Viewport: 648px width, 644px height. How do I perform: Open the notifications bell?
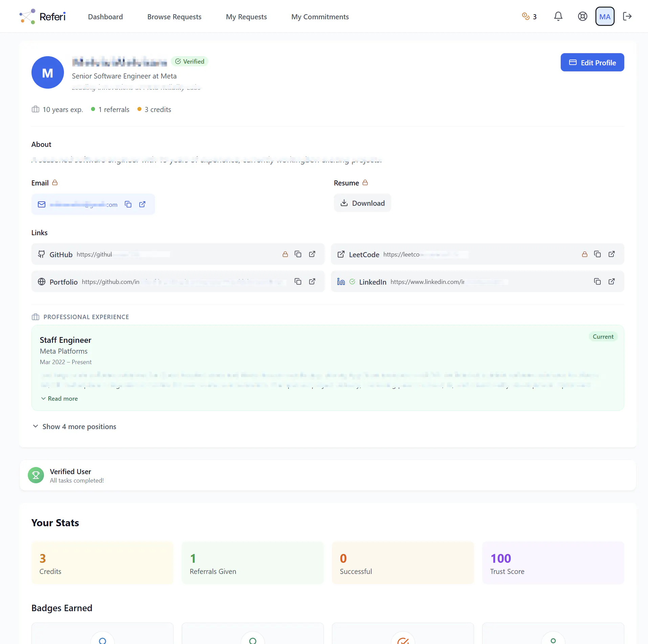click(x=558, y=16)
